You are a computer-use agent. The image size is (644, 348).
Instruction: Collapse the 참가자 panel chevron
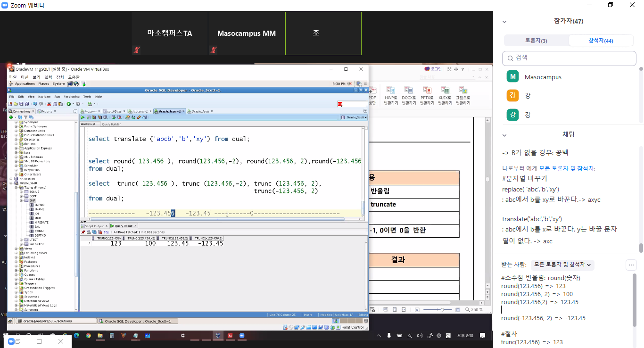pyautogui.click(x=504, y=21)
